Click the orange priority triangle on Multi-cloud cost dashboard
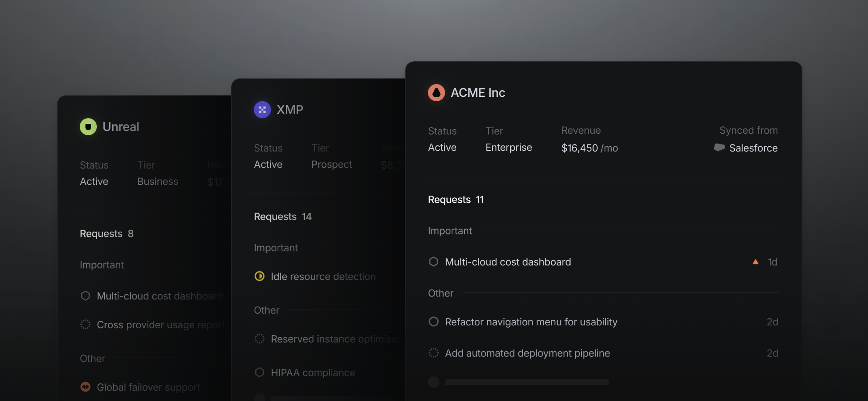This screenshot has width=868, height=401. click(755, 262)
